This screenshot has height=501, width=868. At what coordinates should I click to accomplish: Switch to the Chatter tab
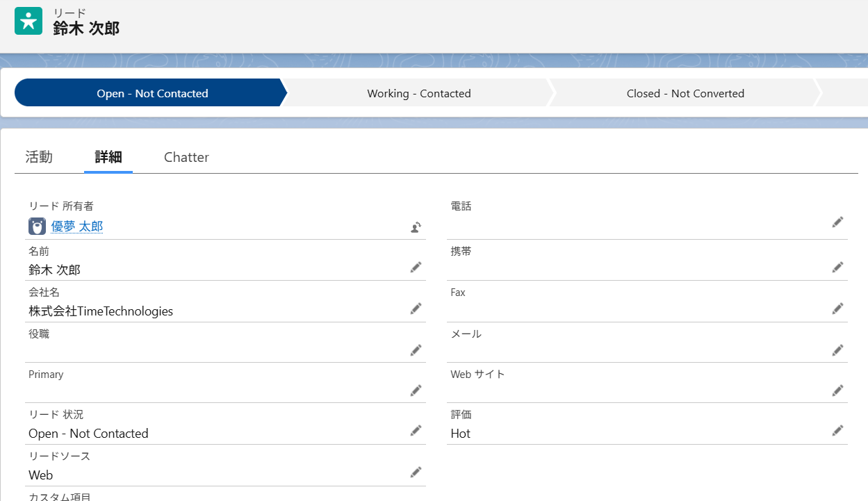click(186, 157)
